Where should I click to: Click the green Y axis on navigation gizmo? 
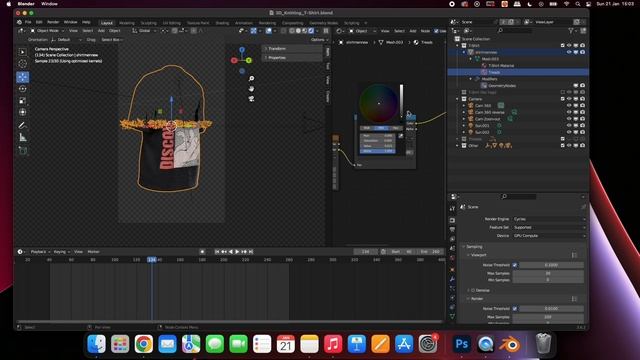click(249, 60)
